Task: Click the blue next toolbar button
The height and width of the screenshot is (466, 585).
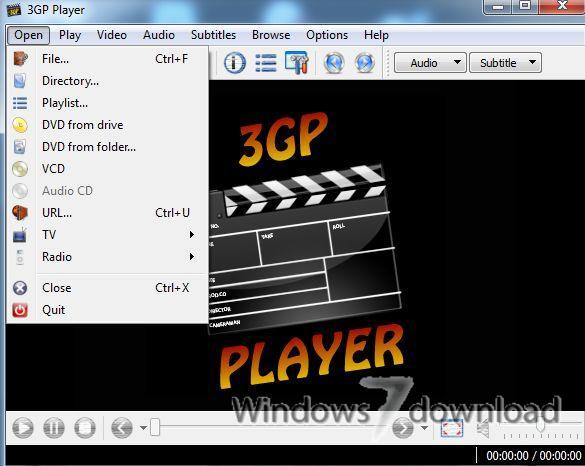Action: (x=365, y=62)
